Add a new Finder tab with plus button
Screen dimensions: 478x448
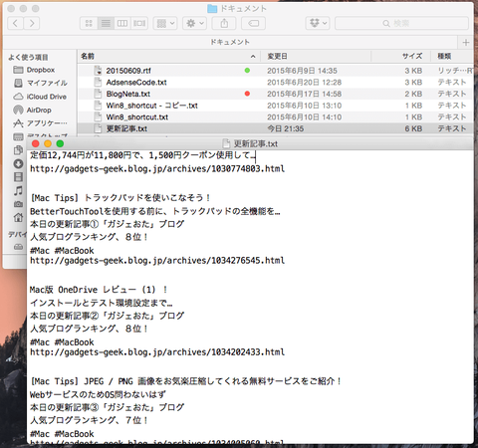[x=466, y=42]
